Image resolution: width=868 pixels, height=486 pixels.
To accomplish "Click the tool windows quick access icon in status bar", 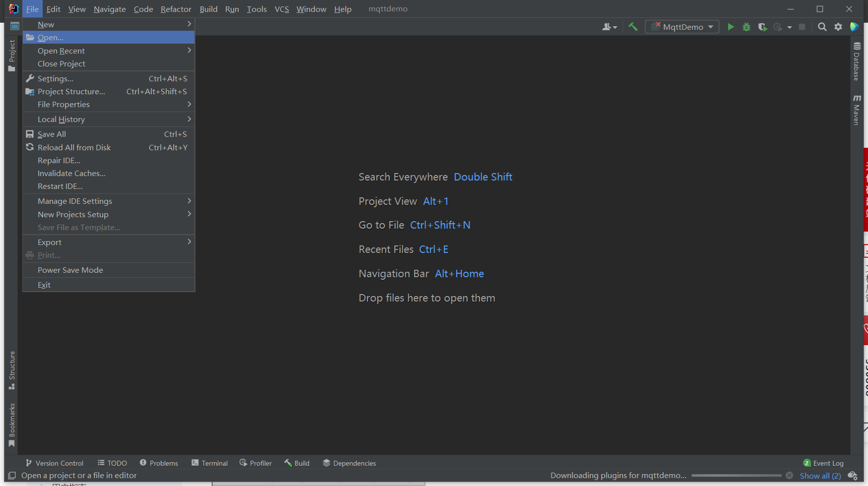I will click(x=12, y=476).
